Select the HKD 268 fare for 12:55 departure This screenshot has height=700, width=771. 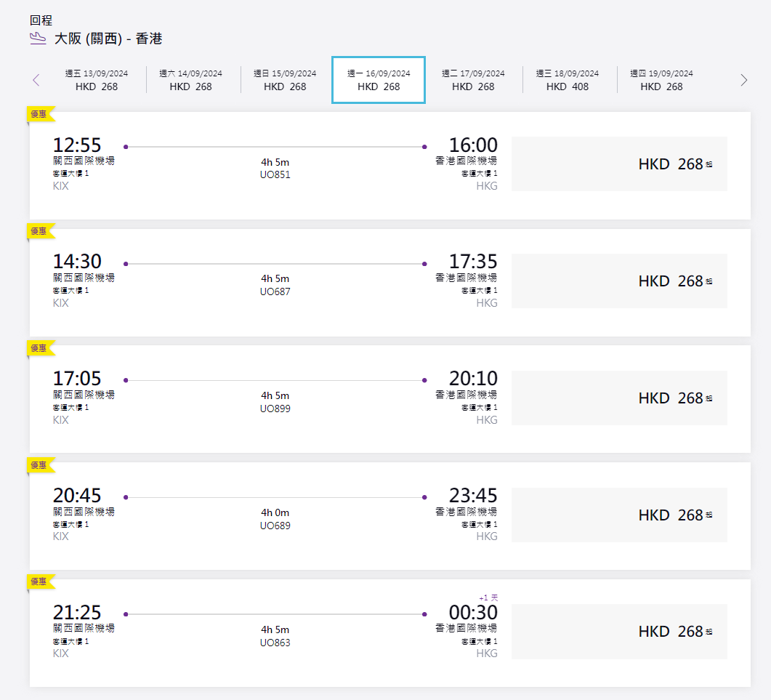pyautogui.click(x=619, y=164)
